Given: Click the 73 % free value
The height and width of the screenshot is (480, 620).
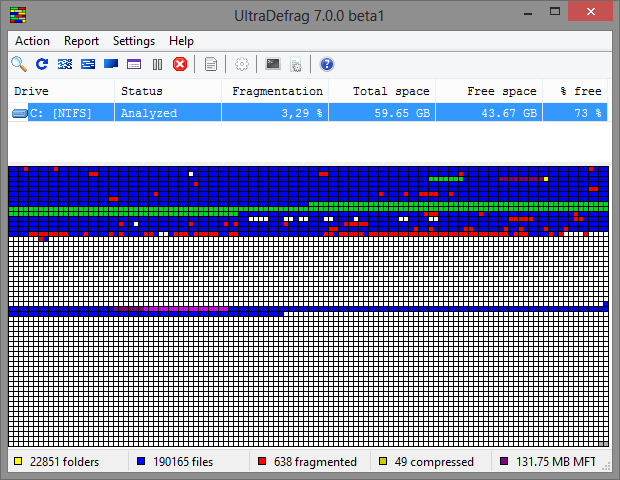Looking at the screenshot, I should (x=588, y=113).
